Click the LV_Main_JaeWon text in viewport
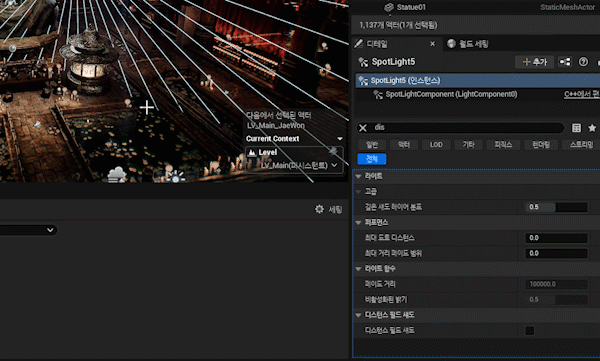This screenshot has width=600, height=361. pyautogui.click(x=276, y=125)
